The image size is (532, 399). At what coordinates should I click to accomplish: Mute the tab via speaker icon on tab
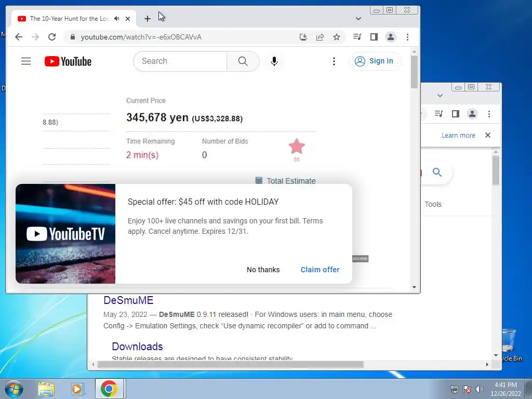tap(117, 19)
